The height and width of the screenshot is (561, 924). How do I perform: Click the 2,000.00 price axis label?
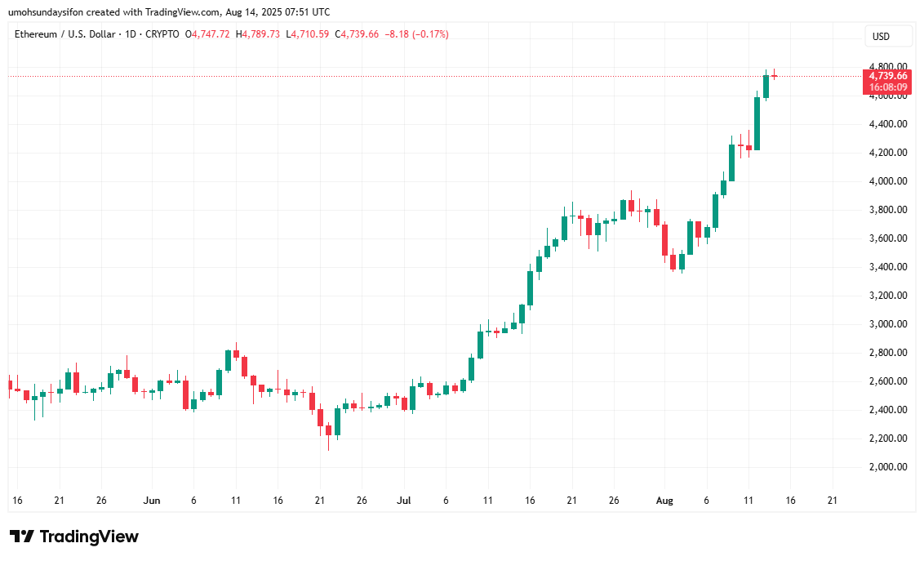pyautogui.click(x=887, y=467)
